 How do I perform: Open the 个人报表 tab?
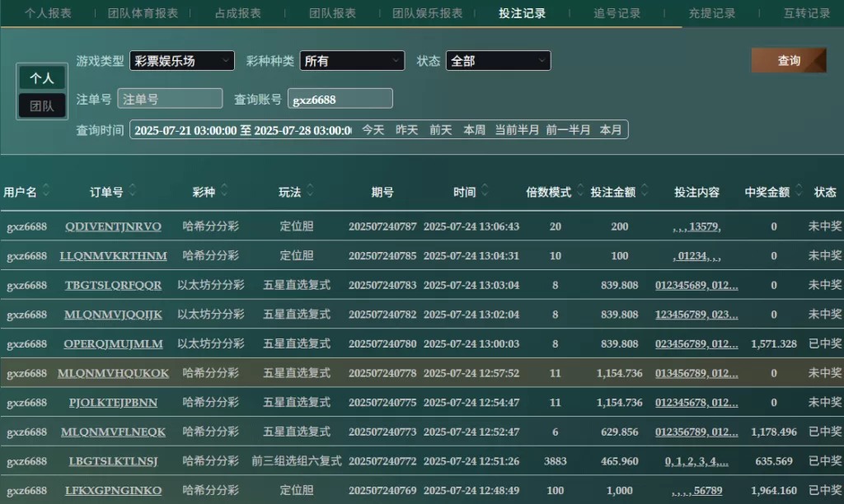pyautogui.click(x=48, y=13)
